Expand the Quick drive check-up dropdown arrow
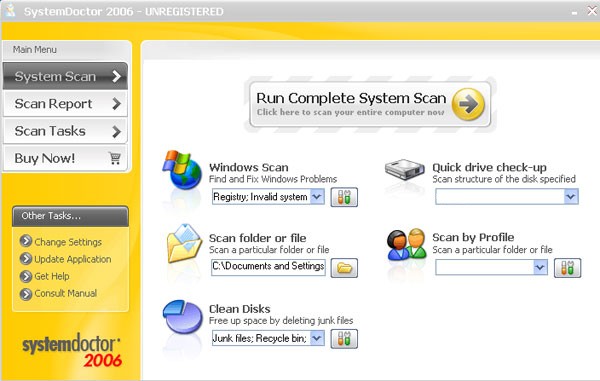The image size is (600, 381). click(x=571, y=197)
